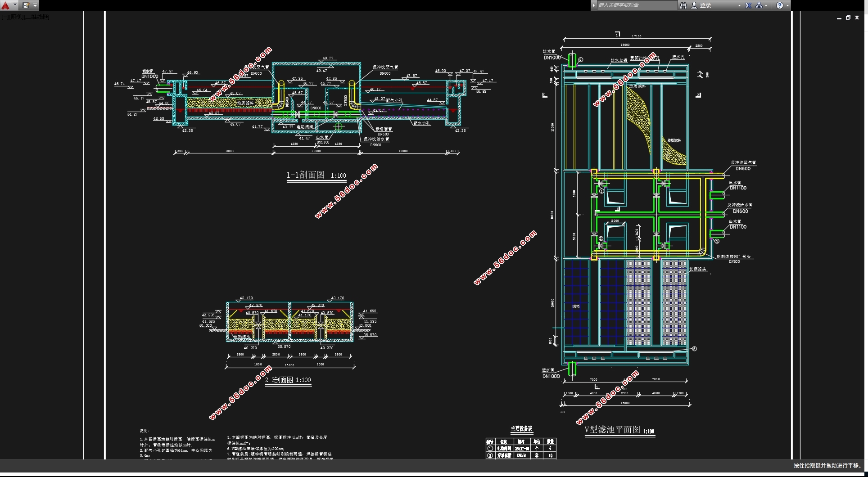Screen dimensions: 868x477
Task: Open the [二维线框] visual style menu
Action: click(36, 17)
